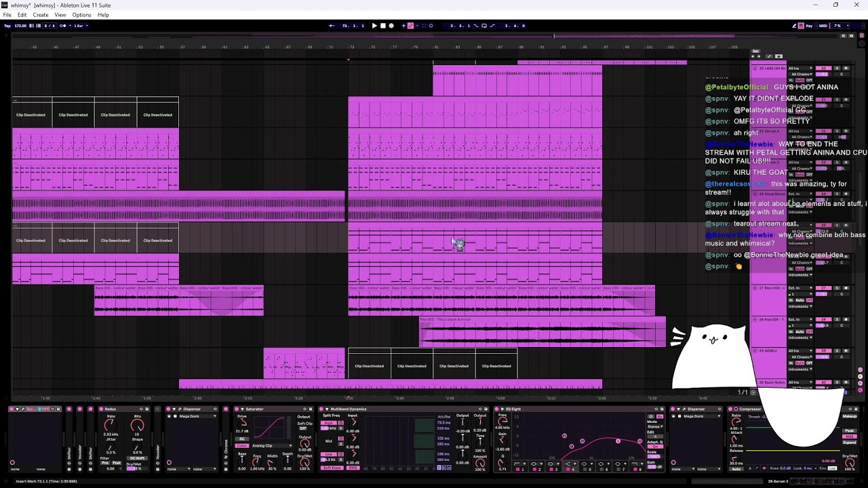The image size is (868, 488).
Task: Toggle the Automation Arm button
Action: point(410,26)
